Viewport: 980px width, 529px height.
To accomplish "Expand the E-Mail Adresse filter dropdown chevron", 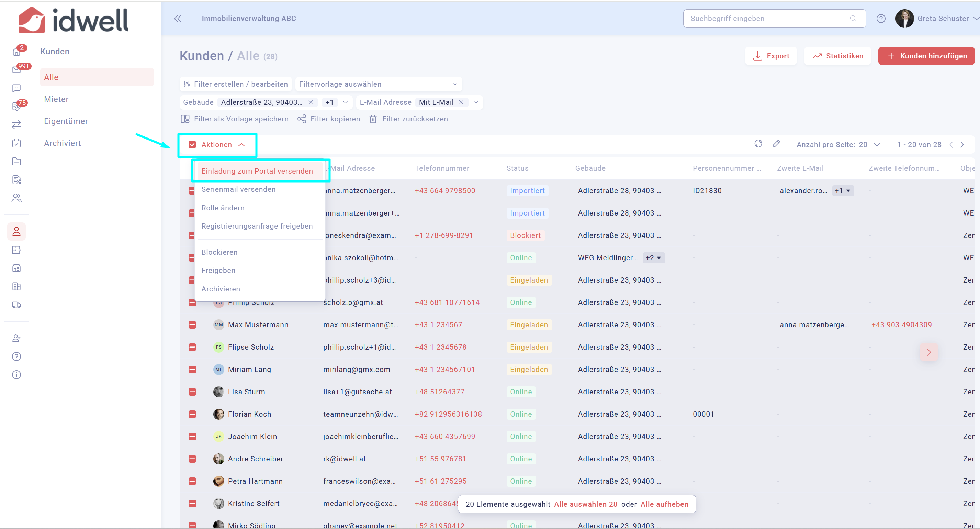I will (475, 102).
